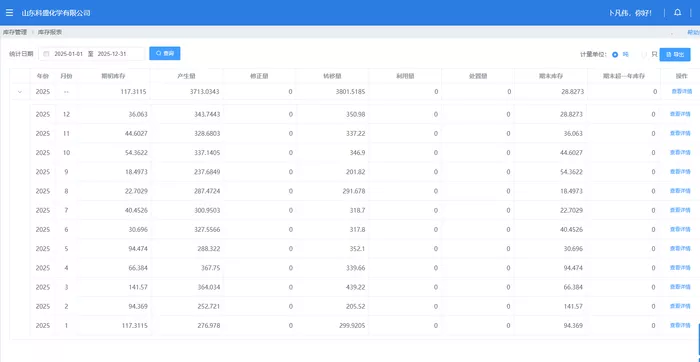This screenshot has height=362, width=700.
Task: Click the generated value 288.322
Action: coord(209,249)
